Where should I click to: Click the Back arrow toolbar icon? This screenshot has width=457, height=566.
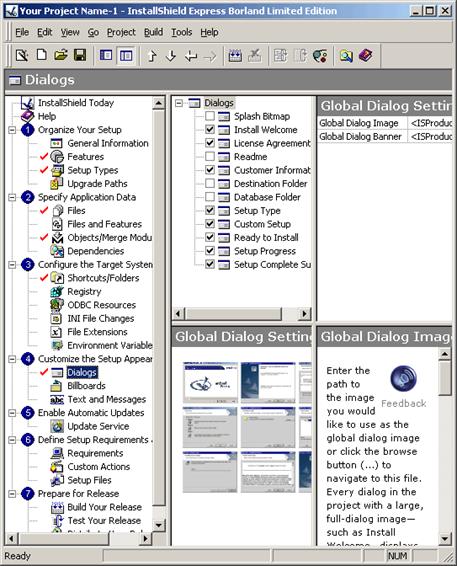pyautogui.click(x=191, y=56)
